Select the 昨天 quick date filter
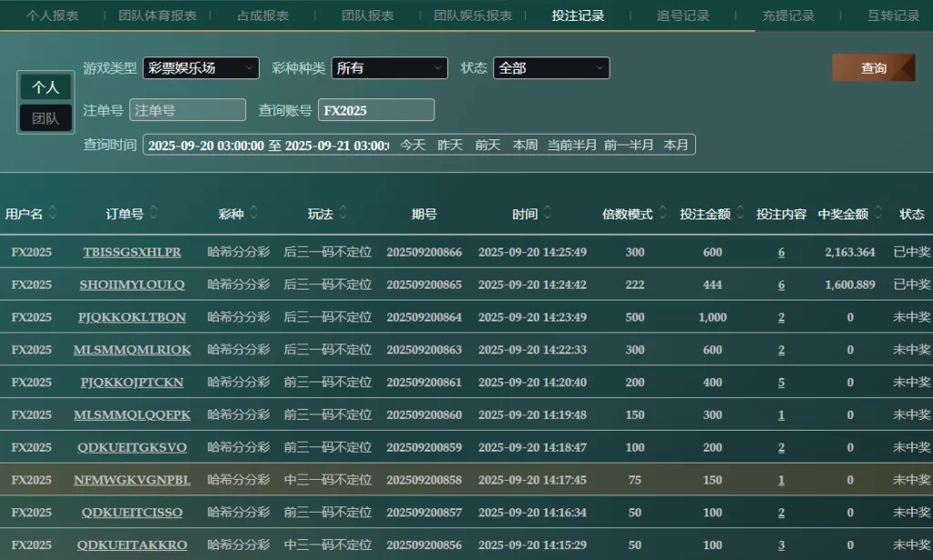Viewport: 933px width, 560px height. pyautogui.click(x=450, y=145)
